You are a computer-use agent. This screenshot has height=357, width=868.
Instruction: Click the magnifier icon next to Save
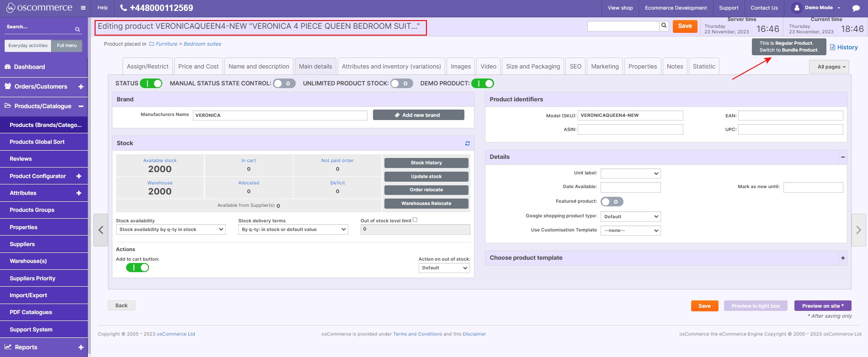[664, 26]
